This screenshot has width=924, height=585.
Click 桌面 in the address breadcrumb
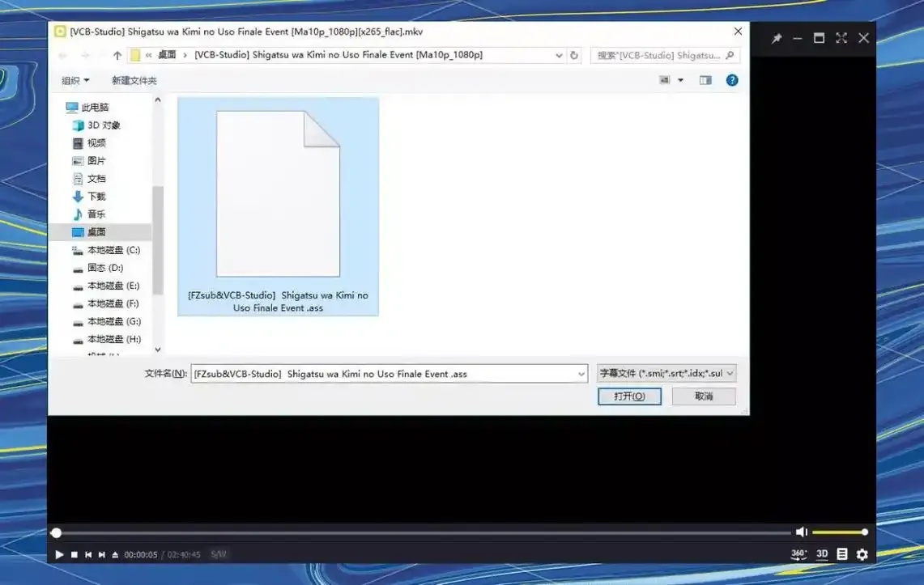coord(167,55)
